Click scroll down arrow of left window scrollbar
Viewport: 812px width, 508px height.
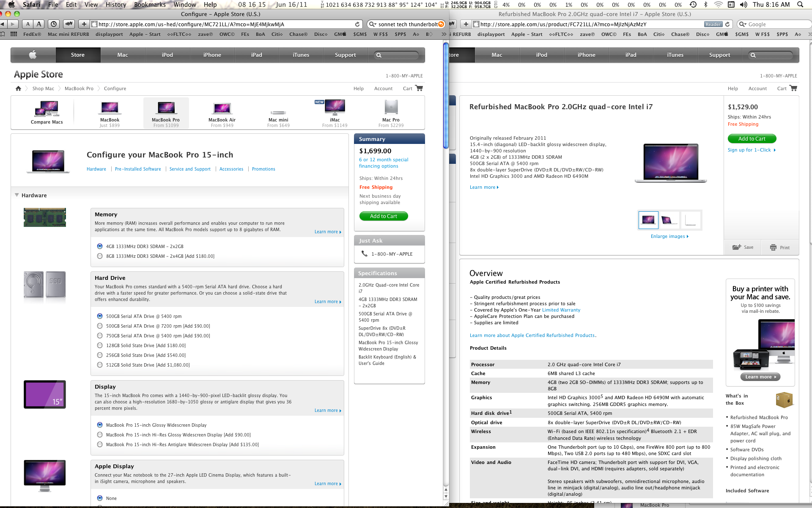[446, 496]
